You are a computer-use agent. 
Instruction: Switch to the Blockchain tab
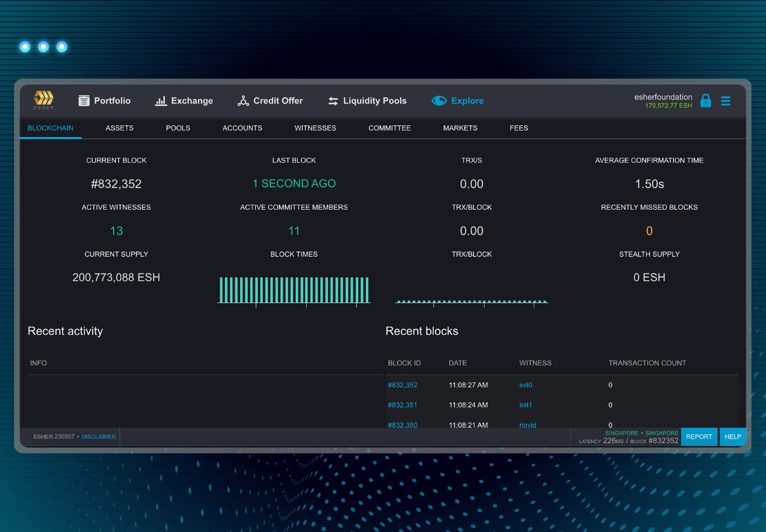coord(51,128)
